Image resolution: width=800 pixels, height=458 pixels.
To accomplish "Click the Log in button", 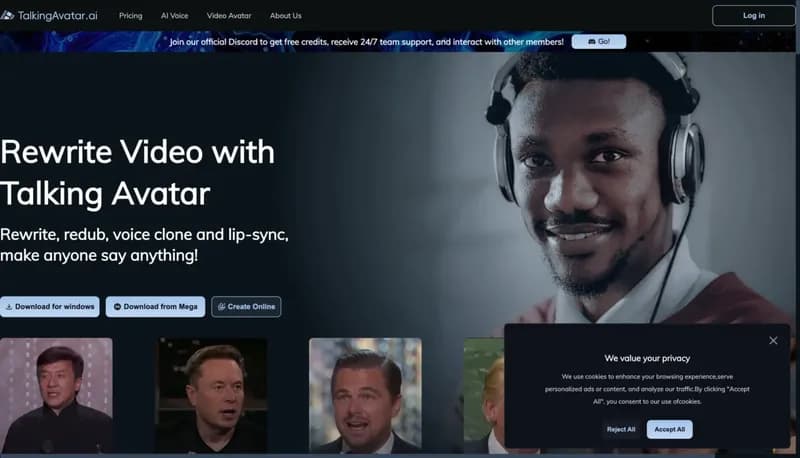I will [754, 16].
